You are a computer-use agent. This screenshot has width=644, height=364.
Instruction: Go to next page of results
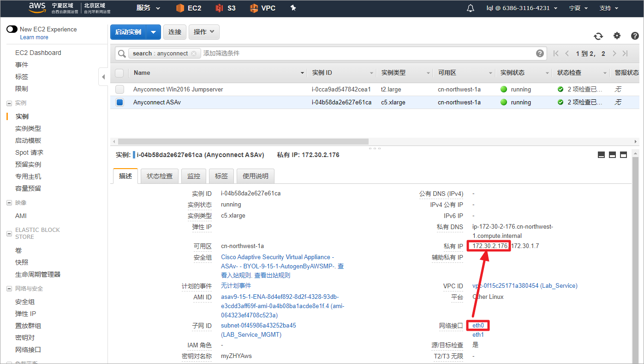[x=614, y=54]
